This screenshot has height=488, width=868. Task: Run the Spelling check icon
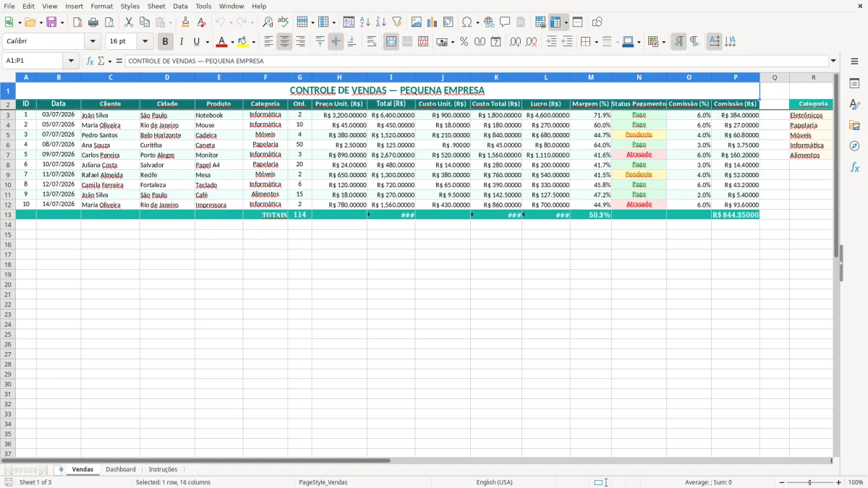point(283,22)
